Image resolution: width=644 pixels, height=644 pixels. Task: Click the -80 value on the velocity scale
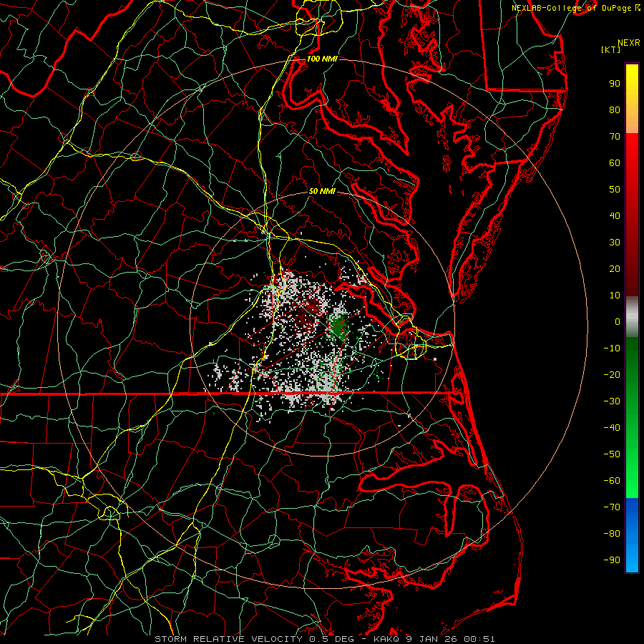click(612, 534)
